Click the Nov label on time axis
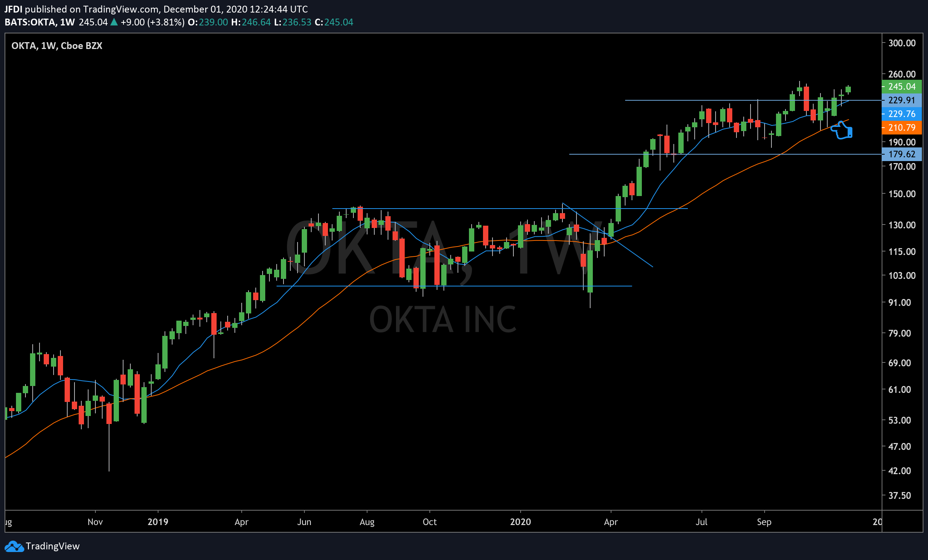The width and height of the screenshot is (928, 560). pos(95,522)
